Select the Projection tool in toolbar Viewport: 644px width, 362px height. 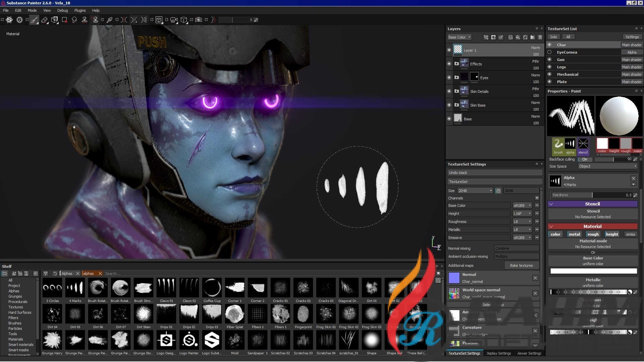pyautogui.click(x=55, y=20)
